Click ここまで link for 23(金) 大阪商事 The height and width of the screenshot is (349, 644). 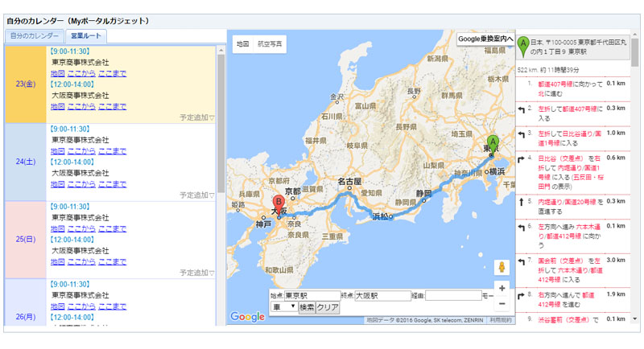(112, 107)
